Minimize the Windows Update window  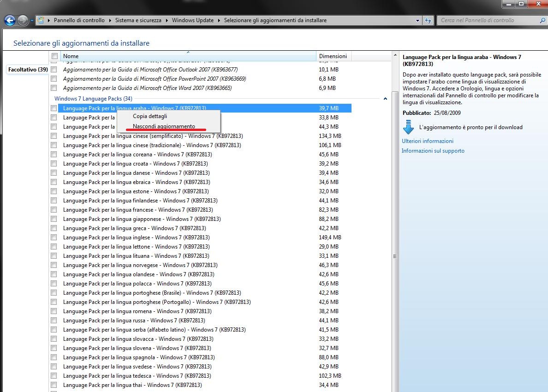tap(508, 4)
